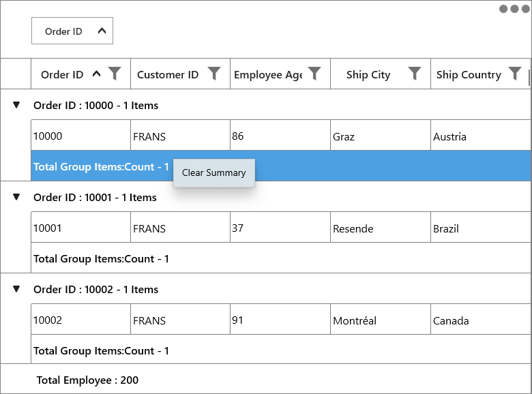The height and width of the screenshot is (394, 532).
Task: Collapse the Order ID 10002 group
Action: [16, 289]
